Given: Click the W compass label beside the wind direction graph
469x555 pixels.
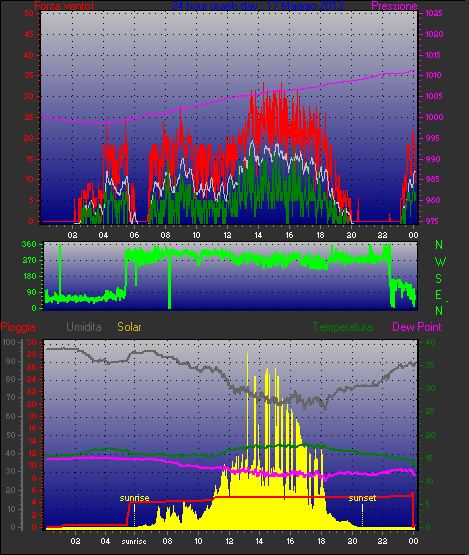Looking at the screenshot, I should click(x=440, y=262).
